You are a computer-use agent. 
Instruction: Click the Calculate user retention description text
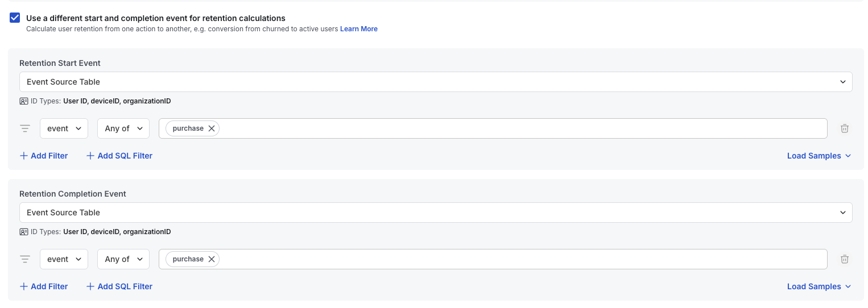(182, 29)
